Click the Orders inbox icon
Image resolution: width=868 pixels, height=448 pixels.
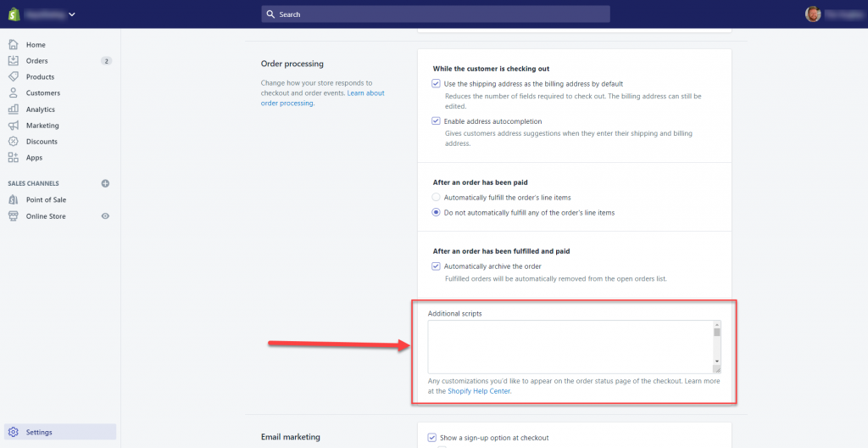point(14,60)
